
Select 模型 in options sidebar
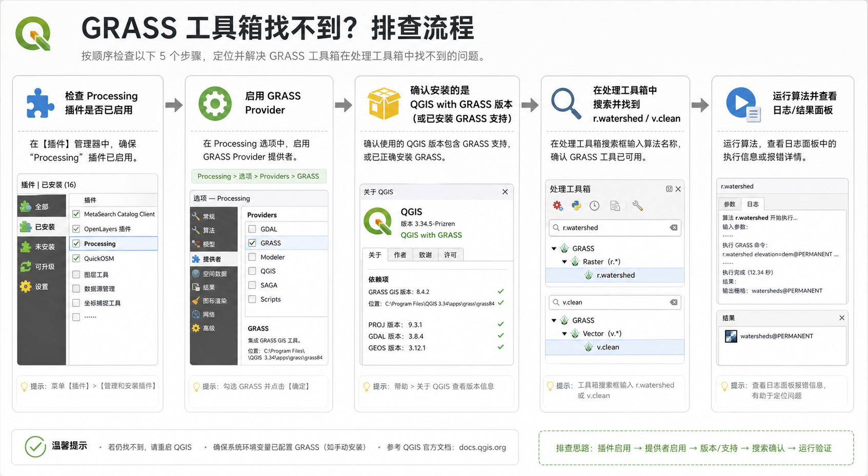pyautogui.click(x=214, y=244)
